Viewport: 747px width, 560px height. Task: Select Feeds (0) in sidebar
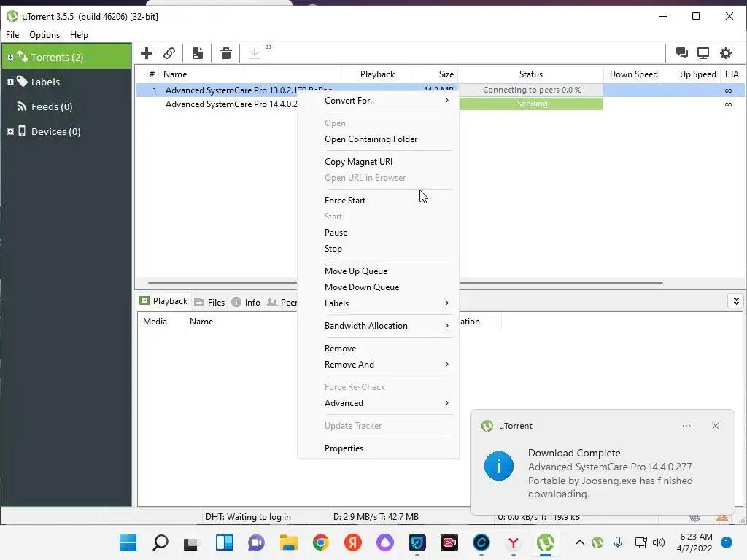point(52,106)
